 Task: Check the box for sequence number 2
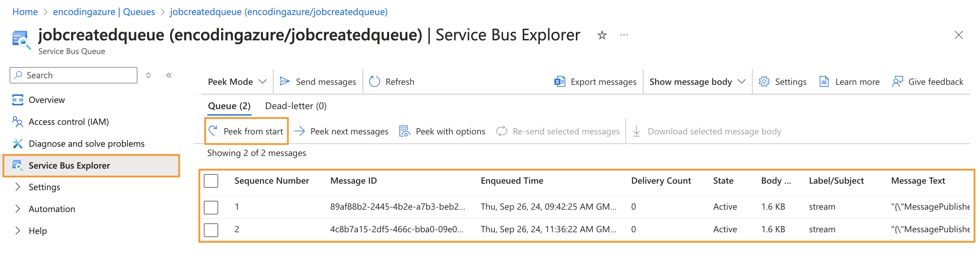211,230
